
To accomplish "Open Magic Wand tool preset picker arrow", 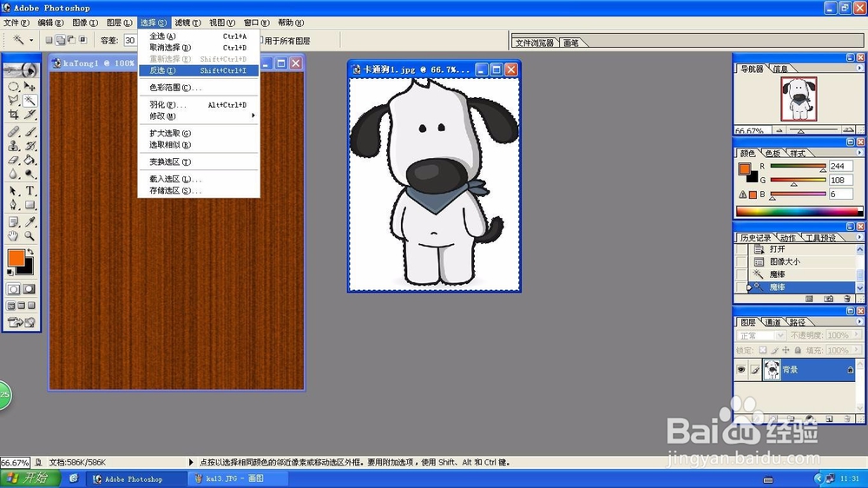I will 31,41.
